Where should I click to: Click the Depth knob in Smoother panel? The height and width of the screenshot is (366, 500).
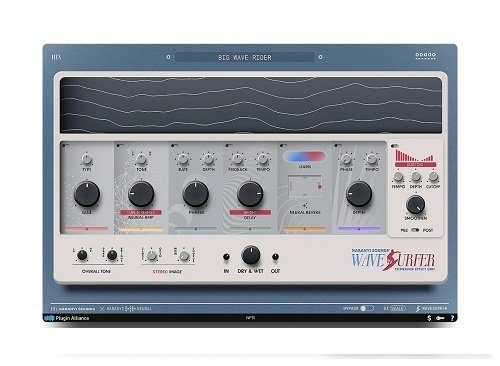(x=416, y=177)
